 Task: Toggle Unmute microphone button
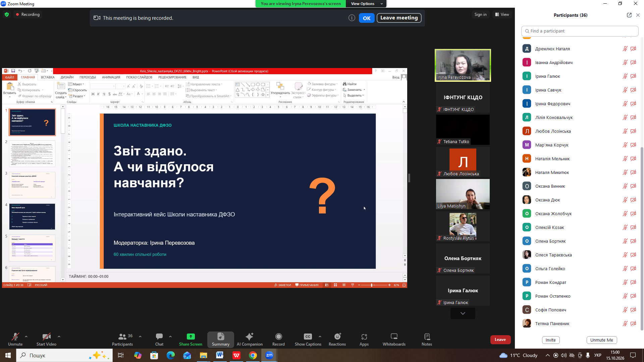(x=15, y=339)
